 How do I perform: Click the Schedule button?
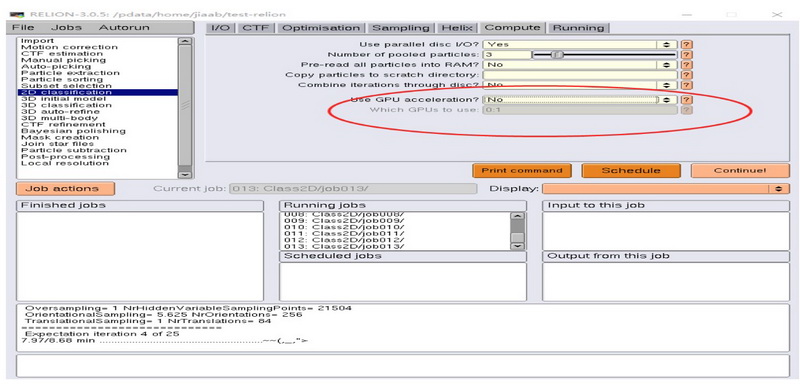point(631,171)
